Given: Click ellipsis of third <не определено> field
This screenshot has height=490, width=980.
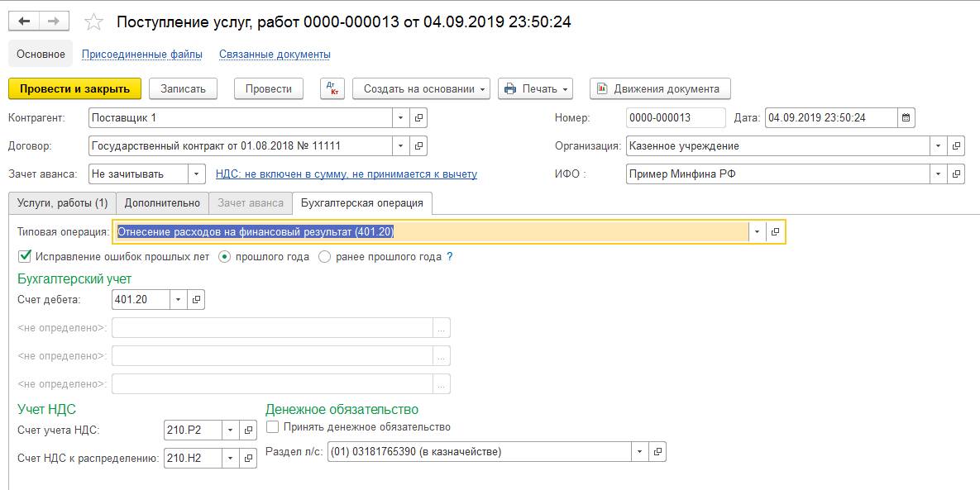Looking at the screenshot, I should click(442, 384).
